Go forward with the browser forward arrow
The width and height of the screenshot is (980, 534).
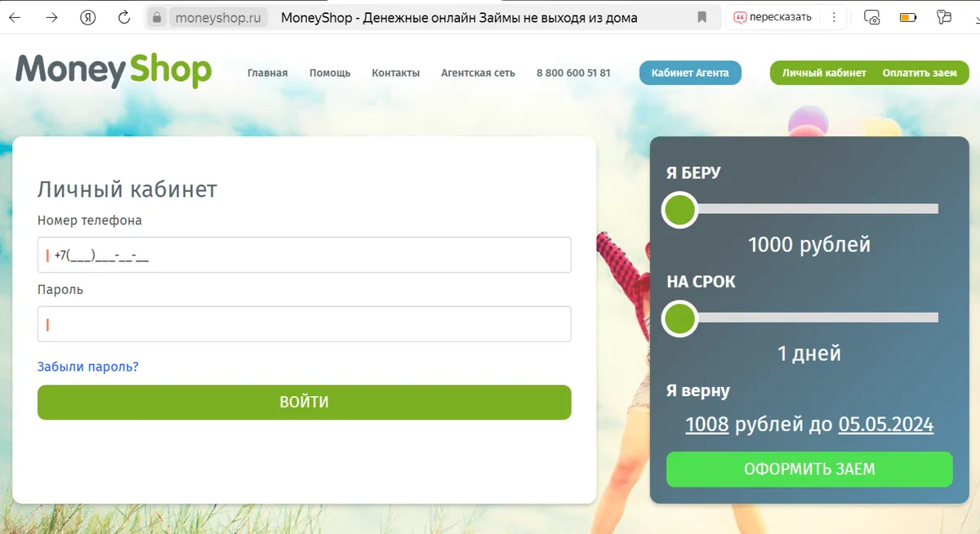(51, 17)
